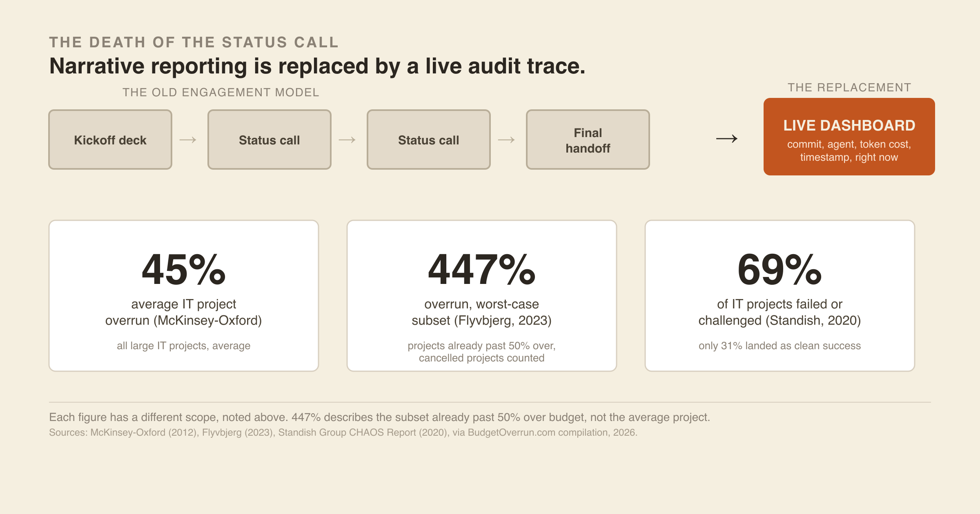Viewport: 980px width, 514px height.
Task: Click the 'Narrative reporting is replaced' headline
Action: pos(317,66)
